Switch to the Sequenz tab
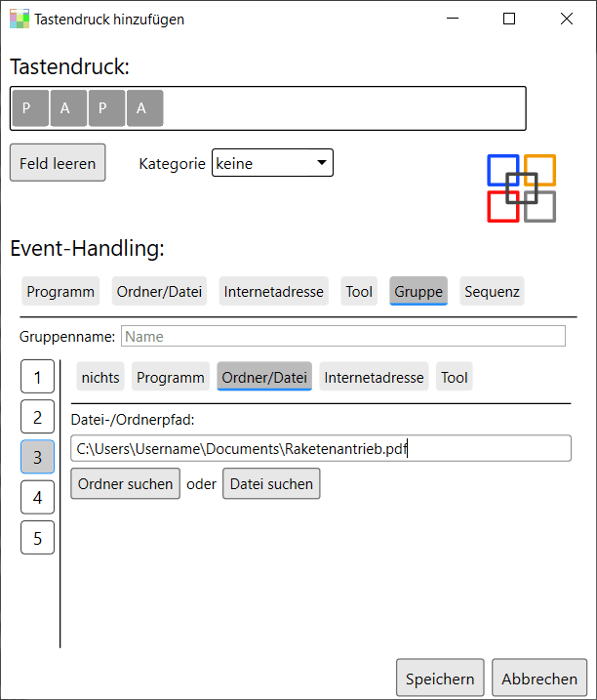This screenshot has height=700, width=597. (492, 291)
